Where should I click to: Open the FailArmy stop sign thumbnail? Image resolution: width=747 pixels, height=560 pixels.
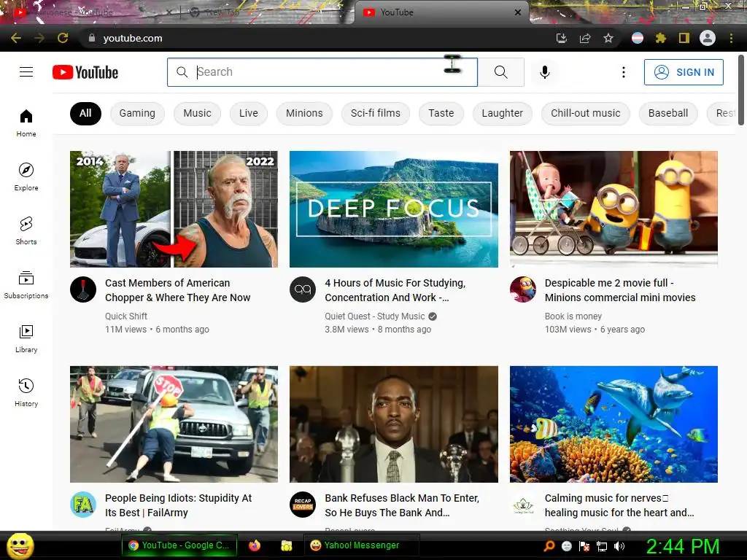[x=174, y=424]
